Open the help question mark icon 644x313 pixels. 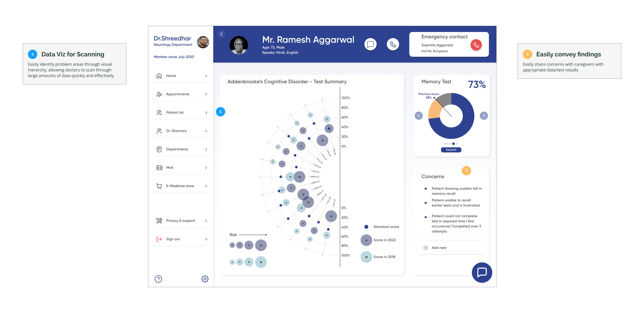coord(158,279)
